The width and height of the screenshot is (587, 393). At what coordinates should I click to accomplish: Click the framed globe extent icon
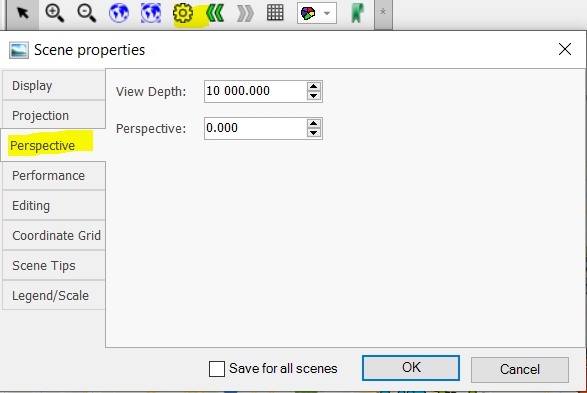(x=151, y=13)
